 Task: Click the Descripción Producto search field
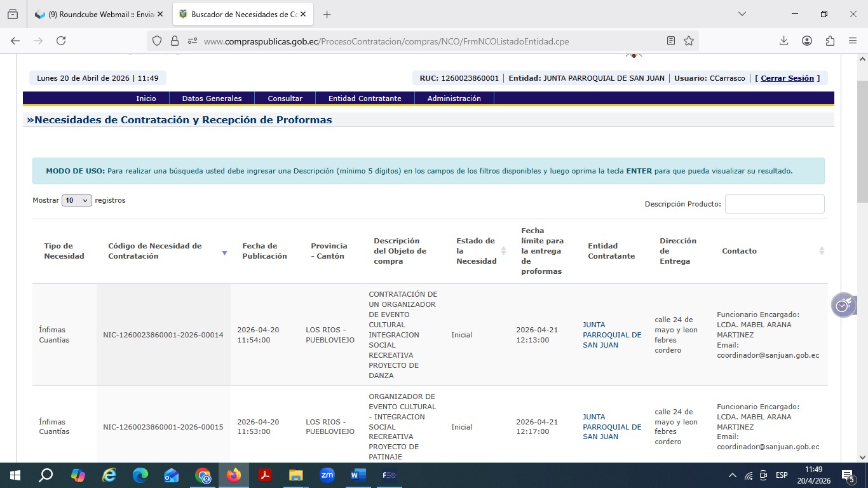tap(774, 204)
